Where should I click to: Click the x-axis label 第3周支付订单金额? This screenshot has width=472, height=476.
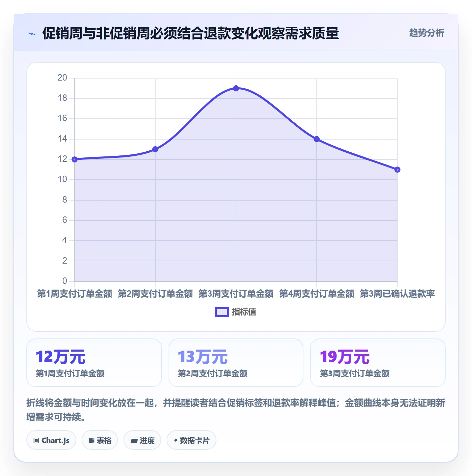[236, 294]
